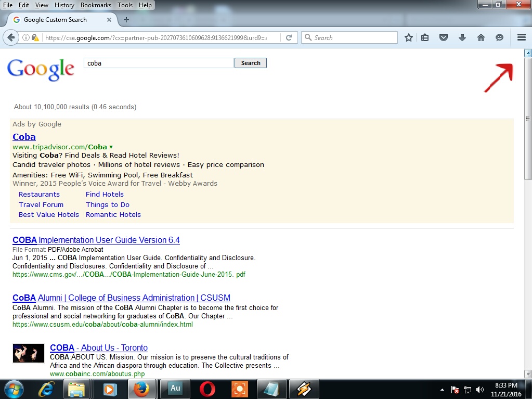Click the scrollbar up arrow

click(528, 53)
